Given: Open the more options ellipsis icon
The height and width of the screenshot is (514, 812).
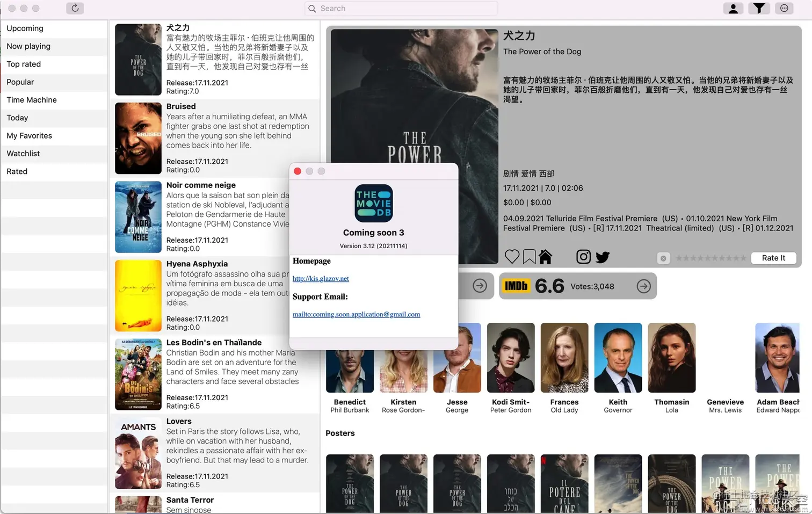Looking at the screenshot, I should coord(785,8).
